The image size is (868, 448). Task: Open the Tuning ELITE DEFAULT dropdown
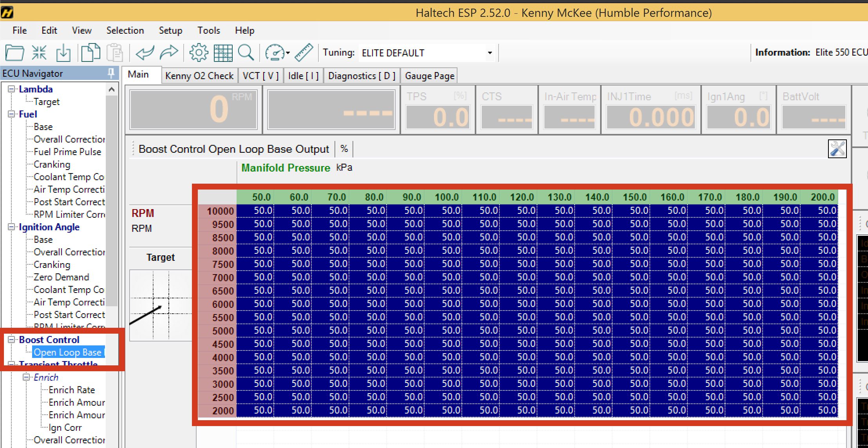490,53
